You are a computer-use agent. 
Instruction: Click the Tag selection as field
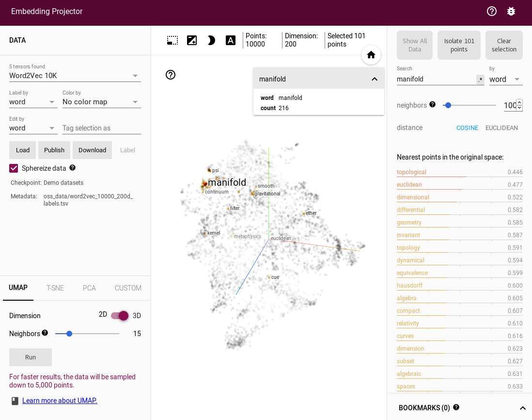pyautogui.click(x=101, y=128)
